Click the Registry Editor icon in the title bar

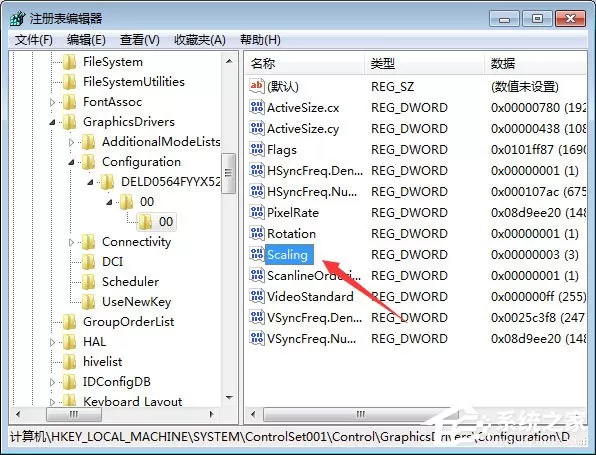(17, 18)
